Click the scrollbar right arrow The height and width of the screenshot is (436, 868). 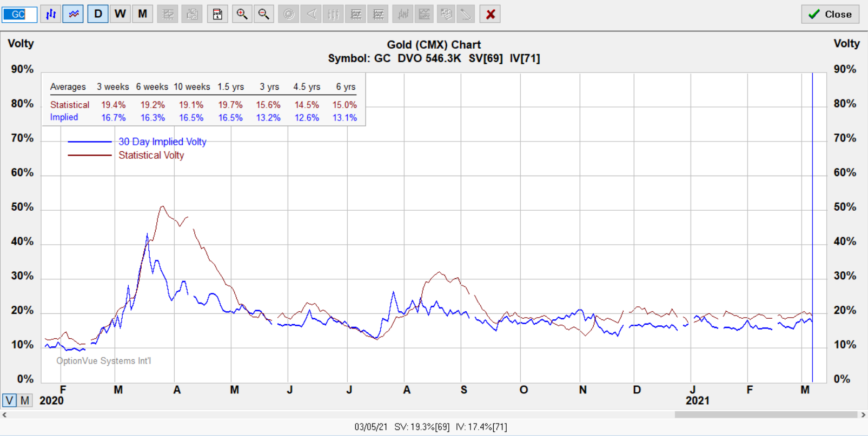[x=864, y=415]
